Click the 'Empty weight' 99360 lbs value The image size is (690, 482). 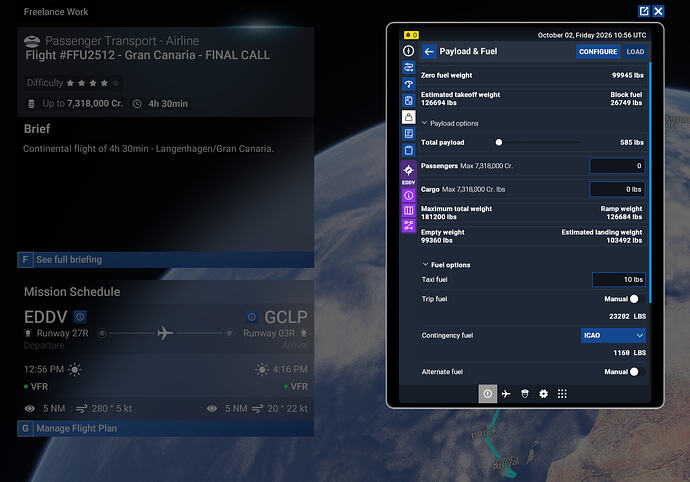[x=437, y=240]
